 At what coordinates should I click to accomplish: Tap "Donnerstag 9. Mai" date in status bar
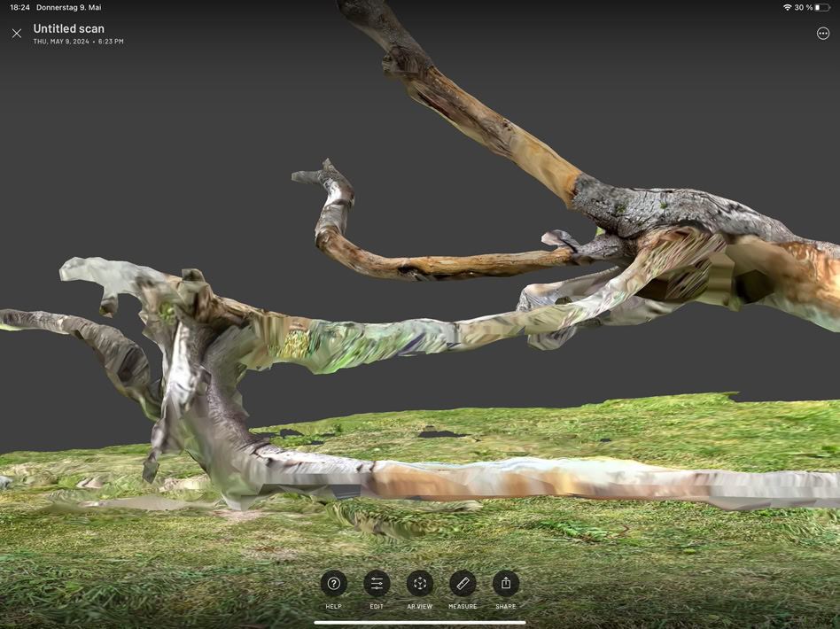pos(68,8)
